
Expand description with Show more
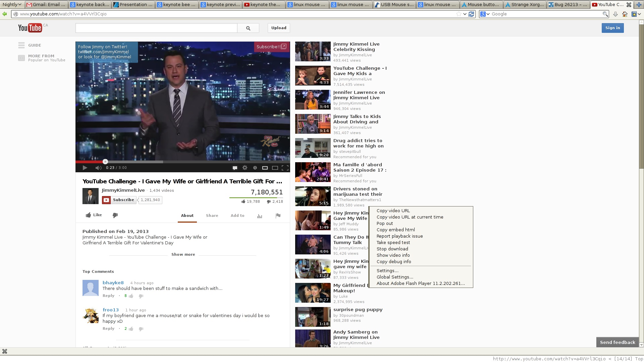point(183,254)
